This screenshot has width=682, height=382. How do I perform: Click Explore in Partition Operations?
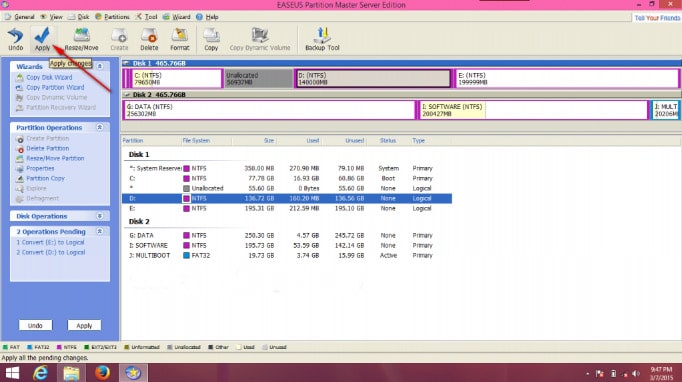36,188
